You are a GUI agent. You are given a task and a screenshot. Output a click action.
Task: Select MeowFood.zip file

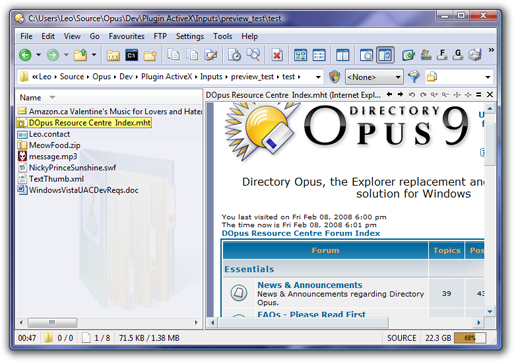point(54,145)
